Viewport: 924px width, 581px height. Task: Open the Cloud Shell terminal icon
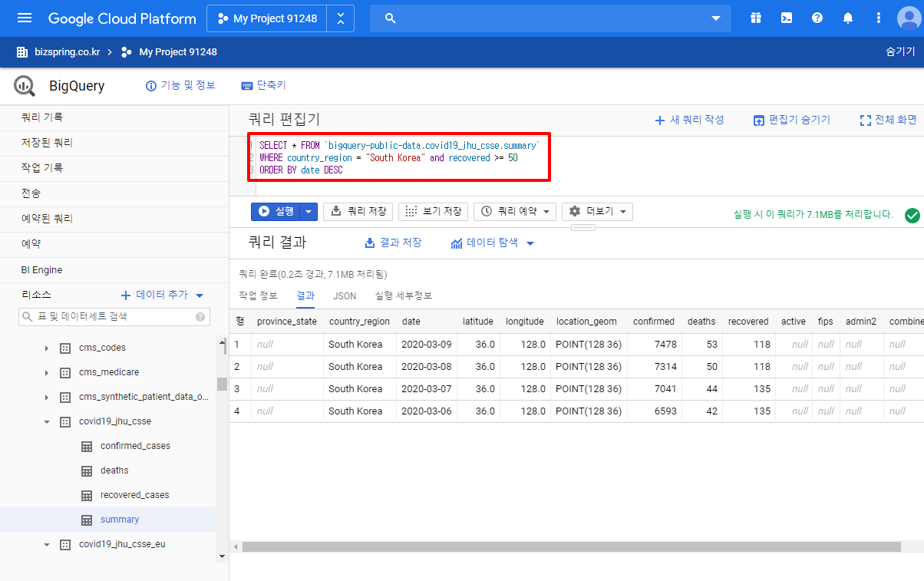tap(786, 18)
